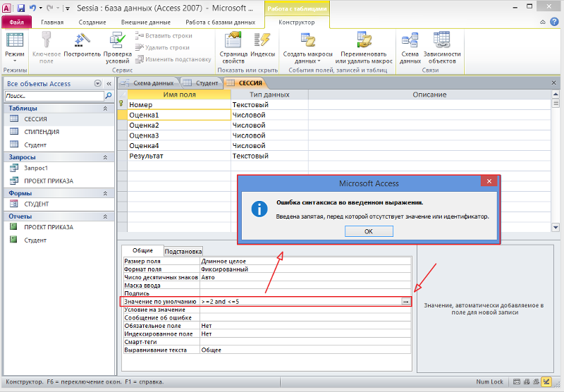Open Зависимости объектов pane
The width and height of the screenshot is (564, 392).
442,47
